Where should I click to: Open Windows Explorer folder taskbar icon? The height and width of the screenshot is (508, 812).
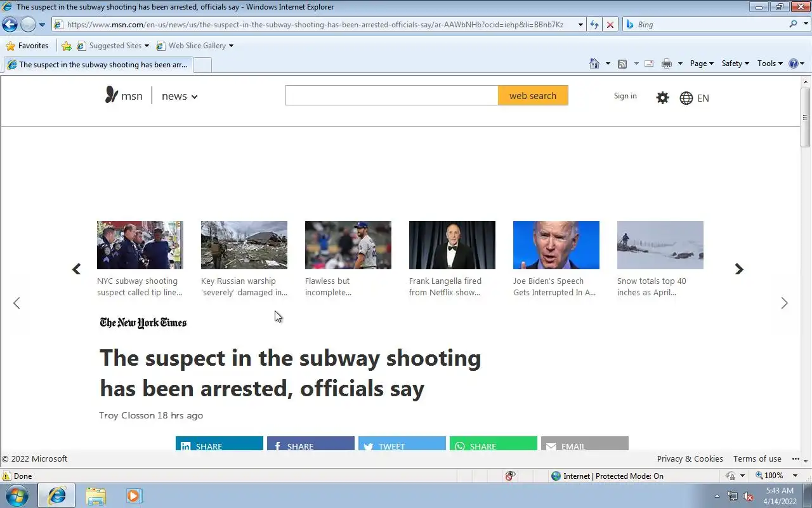point(96,495)
